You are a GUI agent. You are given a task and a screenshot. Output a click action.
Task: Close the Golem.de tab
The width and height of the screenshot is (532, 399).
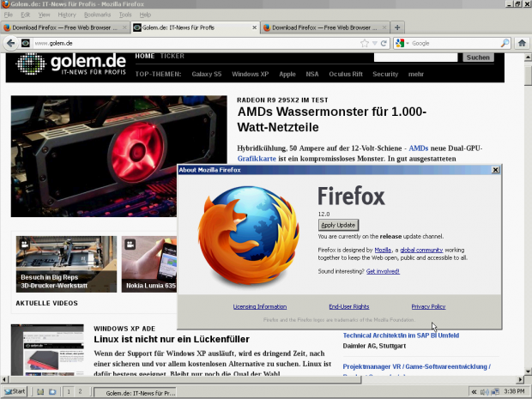(x=254, y=27)
